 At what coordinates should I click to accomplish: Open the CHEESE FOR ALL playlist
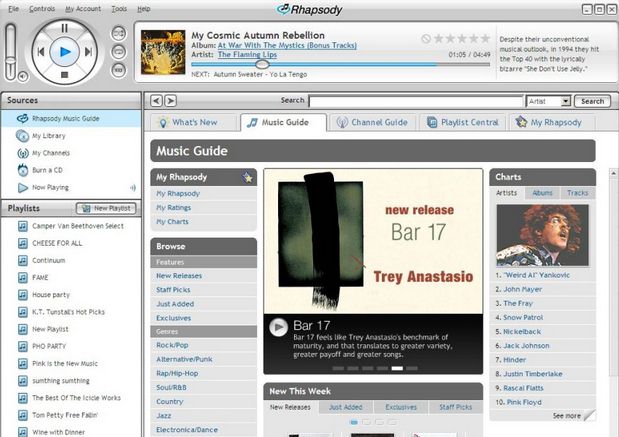tap(57, 243)
